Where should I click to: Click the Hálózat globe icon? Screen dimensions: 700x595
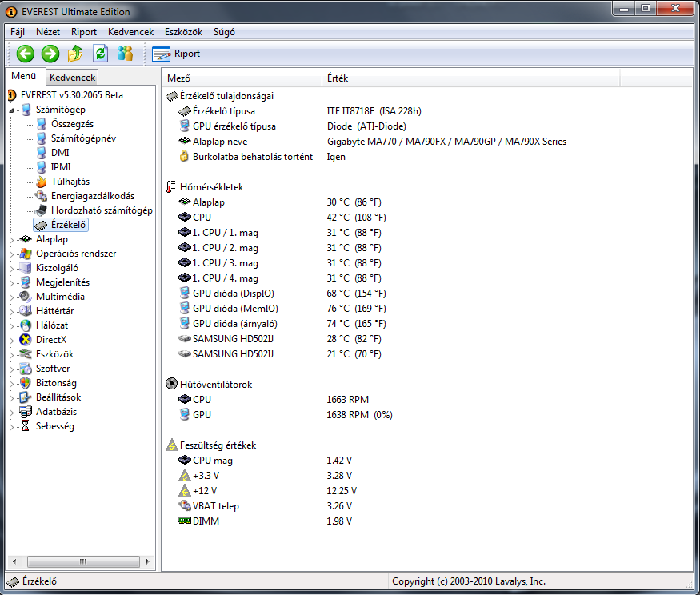point(26,325)
